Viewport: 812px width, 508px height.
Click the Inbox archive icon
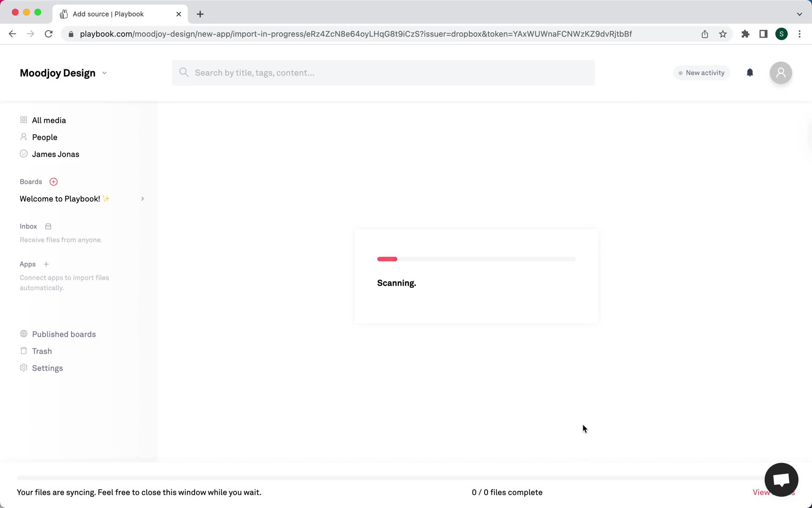[x=48, y=226]
